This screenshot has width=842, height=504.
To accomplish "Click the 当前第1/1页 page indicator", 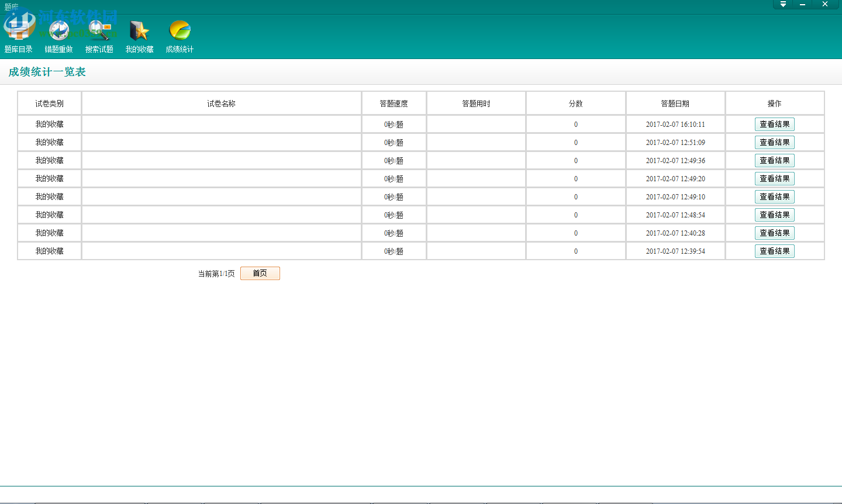I will tap(216, 274).
